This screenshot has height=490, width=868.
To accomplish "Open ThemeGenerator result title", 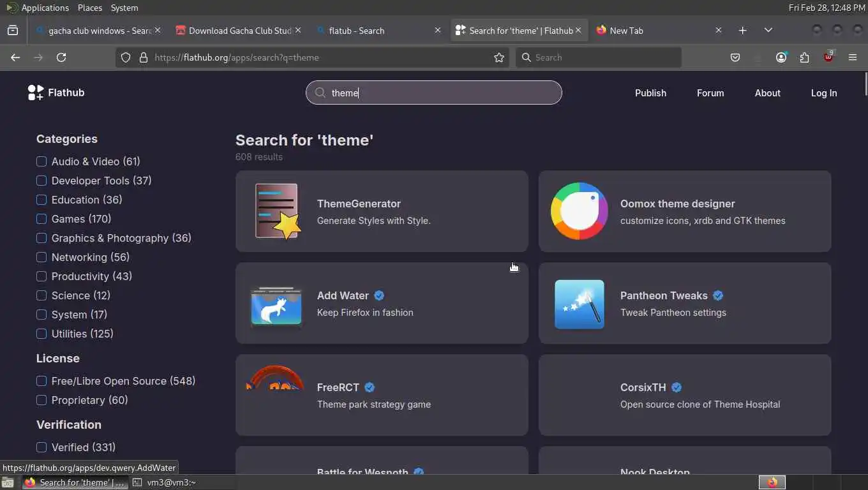I will 359,204.
